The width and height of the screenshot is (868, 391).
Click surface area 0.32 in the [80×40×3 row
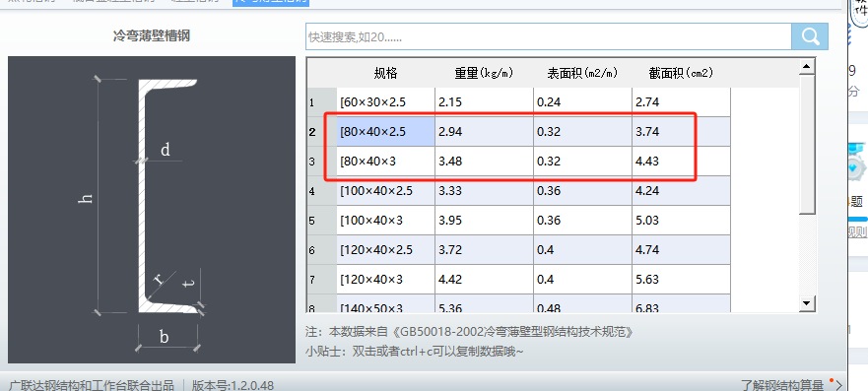click(x=583, y=162)
